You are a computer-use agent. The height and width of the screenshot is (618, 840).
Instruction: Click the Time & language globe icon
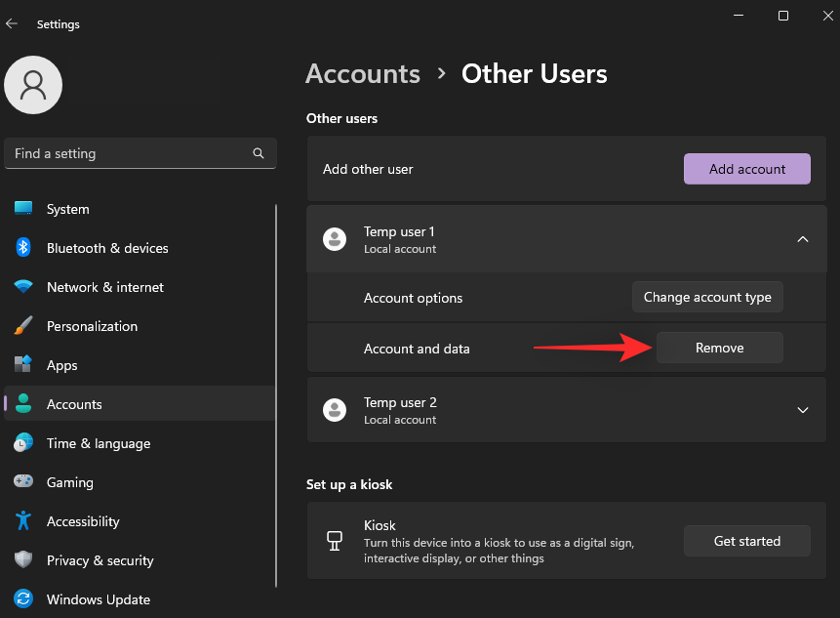pos(23,442)
